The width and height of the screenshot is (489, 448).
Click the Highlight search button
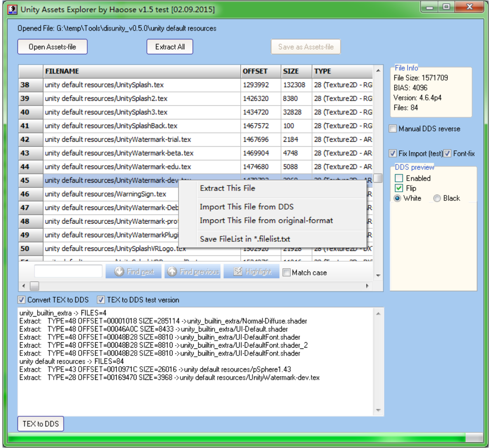click(252, 272)
